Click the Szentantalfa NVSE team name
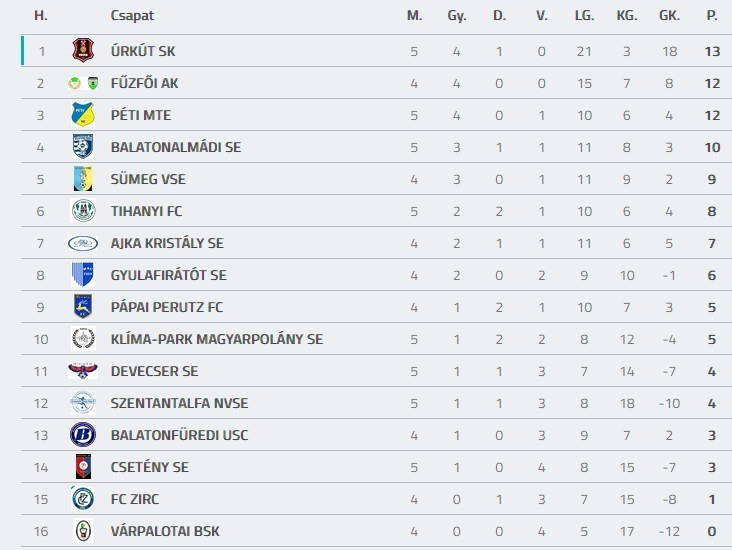Viewport: 732px width, 550px height. click(179, 403)
